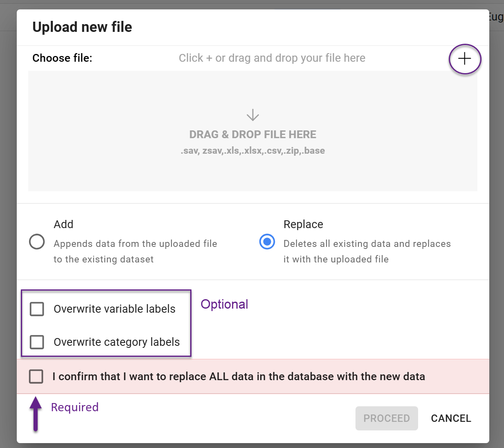Click 'Click + or drag and drop' hint text
The height and width of the screenshot is (448, 504).
click(x=272, y=58)
